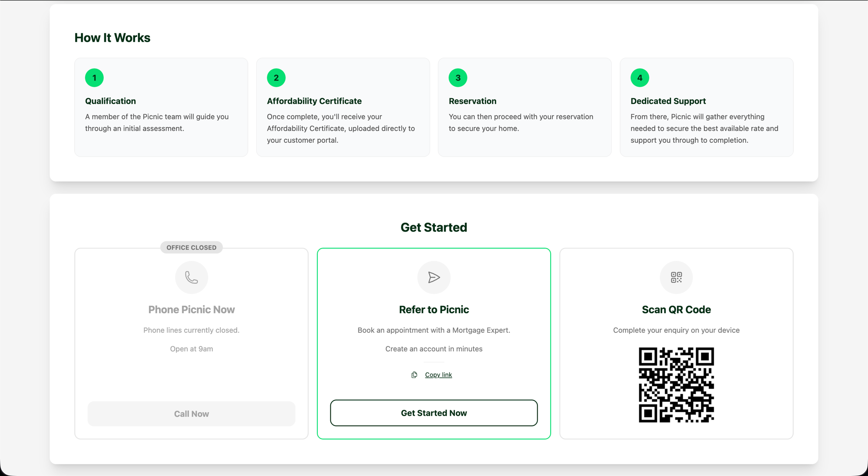Click the Reservation step heading
Viewport: 868px width, 476px height.
pyautogui.click(x=473, y=101)
